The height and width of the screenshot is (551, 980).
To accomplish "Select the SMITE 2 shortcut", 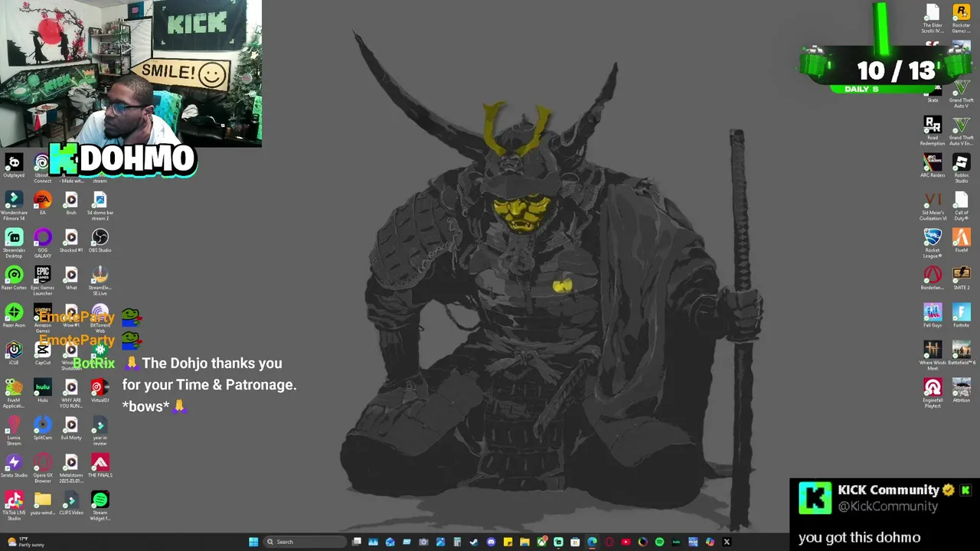I will (962, 279).
